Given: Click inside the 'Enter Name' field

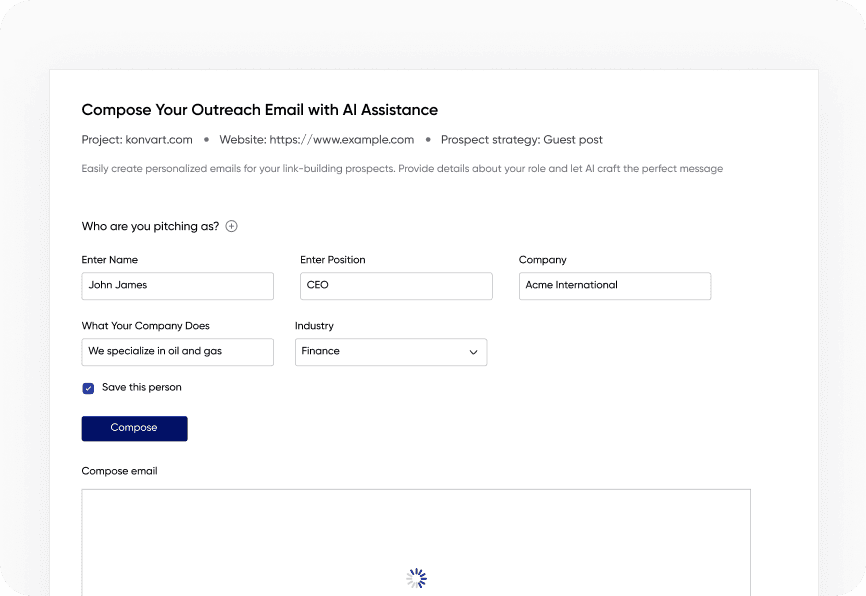Looking at the screenshot, I should [x=177, y=286].
